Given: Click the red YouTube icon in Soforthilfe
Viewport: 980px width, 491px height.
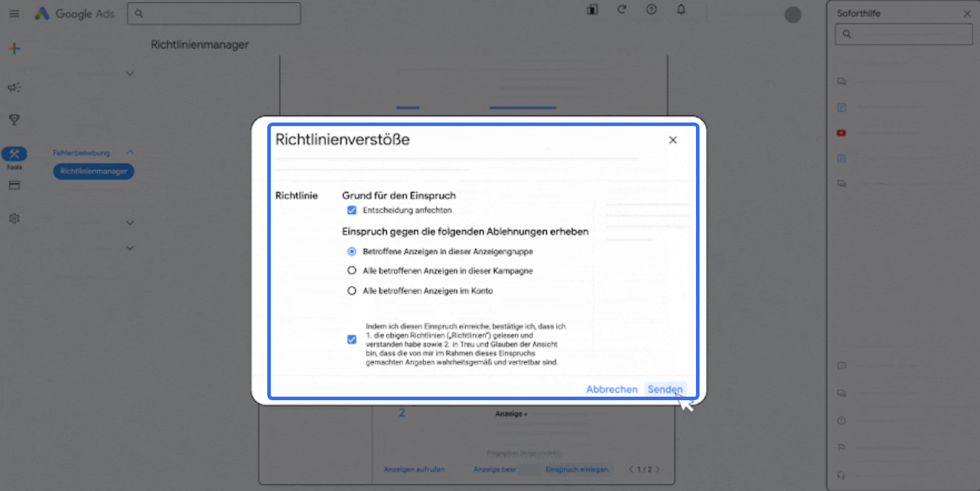Looking at the screenshot, I should coord(841,133).
